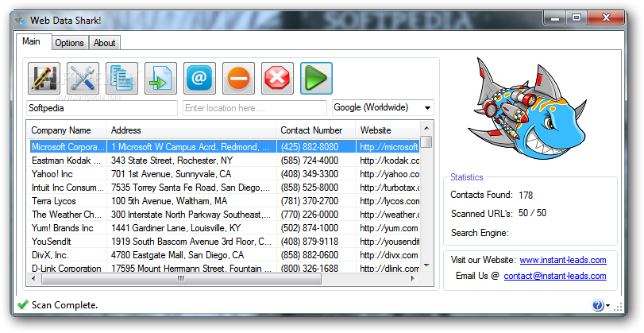Sort by Company Name column header
The height and width of the screenshot is (333, 644).
tap(67, 130)
